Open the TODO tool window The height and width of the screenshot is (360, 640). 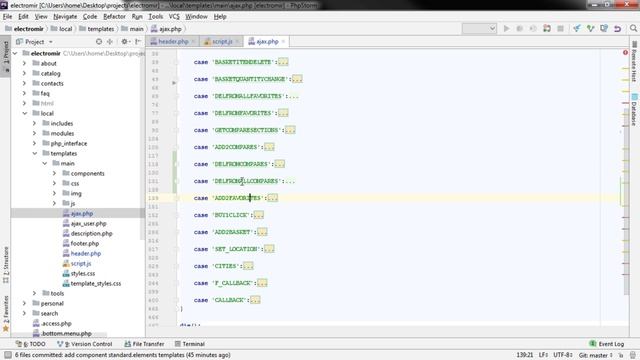(31, 344)
